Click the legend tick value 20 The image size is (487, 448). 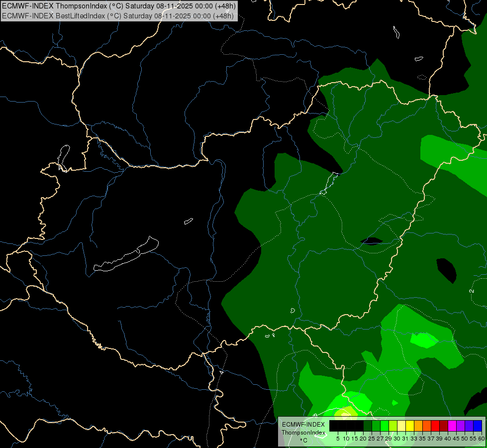pyautogui.click(x=363, y=439)
